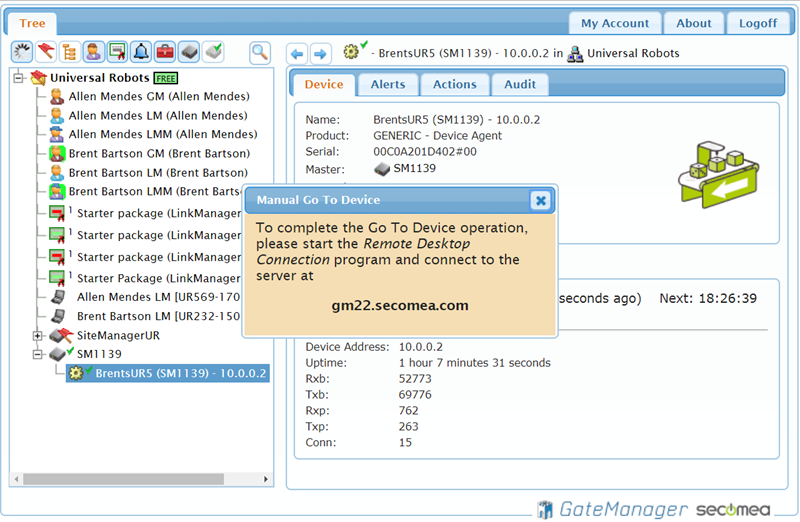The height and width of the screenshot is (522, 800).
Task: Open the Audit tab
Action: pos(519,85)
